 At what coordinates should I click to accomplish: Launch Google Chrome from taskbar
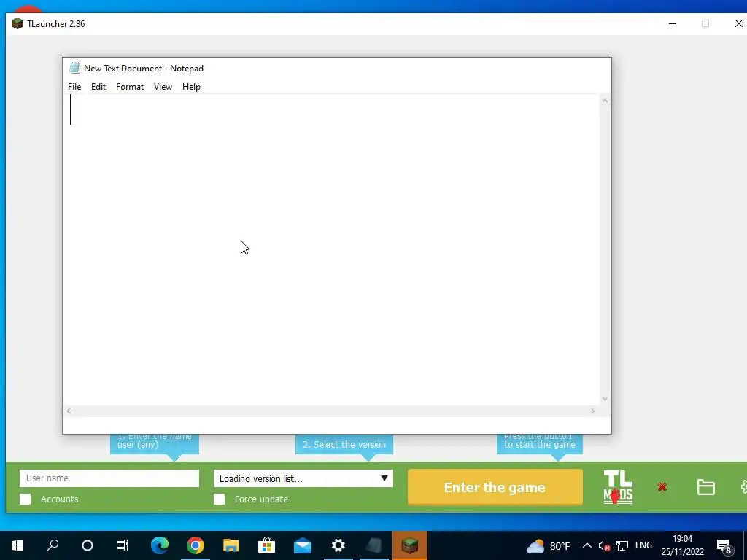(196, 545)
